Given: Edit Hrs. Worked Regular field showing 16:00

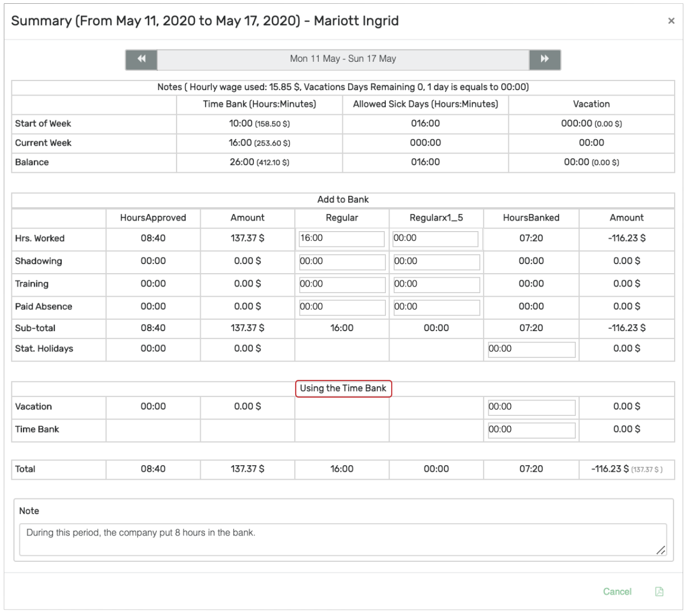Looking at the screenshot, I should click(341, 239).
